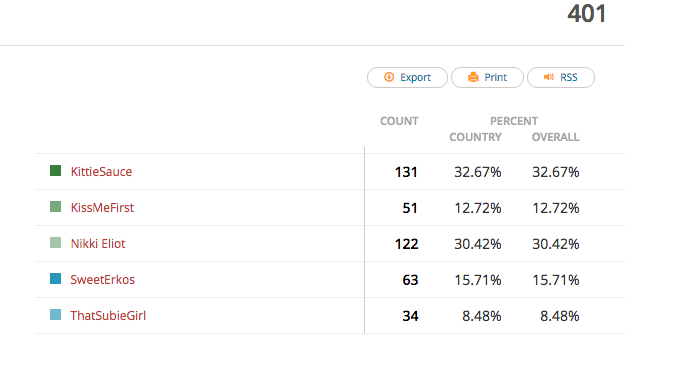This screenshot has width=673, height=381.
Task: Click the Print button
Action: pos(487,78)
